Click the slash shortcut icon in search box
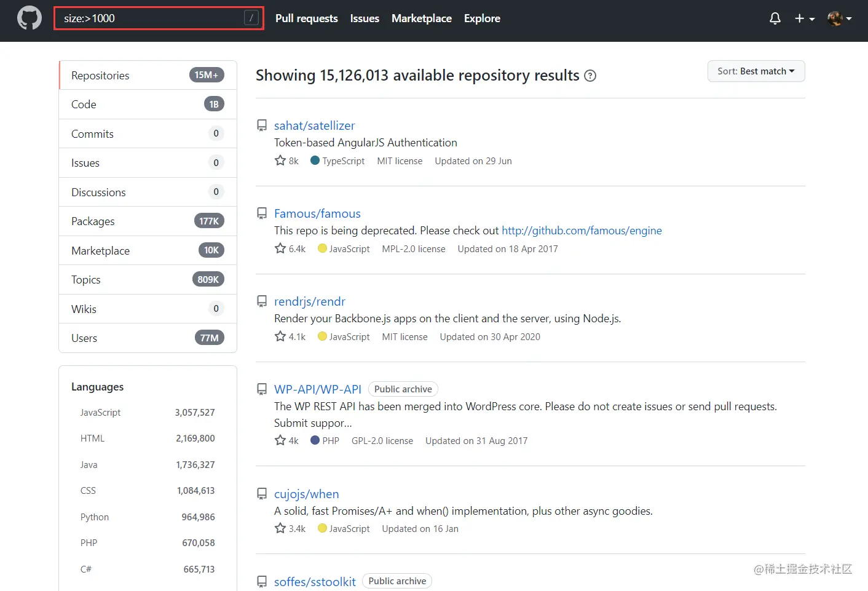Image resolution: width=868 pixels, height=591 pixels. point(251,18)
